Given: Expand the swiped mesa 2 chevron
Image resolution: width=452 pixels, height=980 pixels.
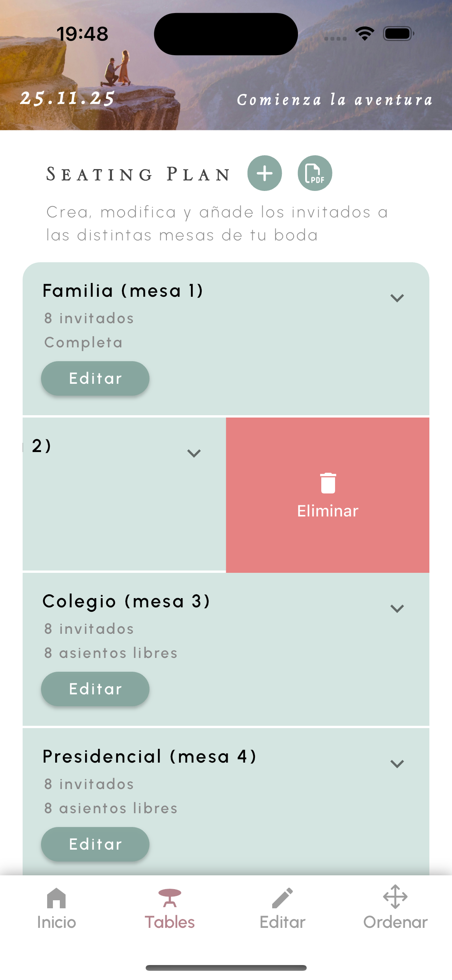Looking at the screenshot, I should [x=194, y=453].
